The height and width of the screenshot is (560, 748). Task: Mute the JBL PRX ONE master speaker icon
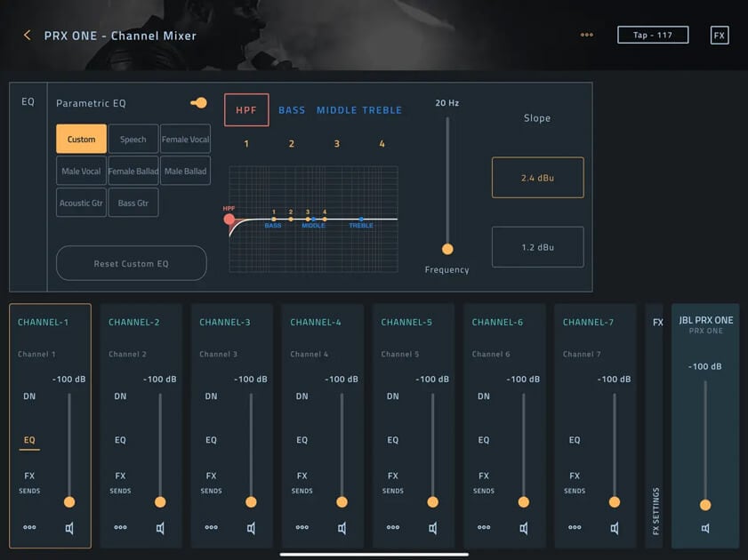click(705, 528)
